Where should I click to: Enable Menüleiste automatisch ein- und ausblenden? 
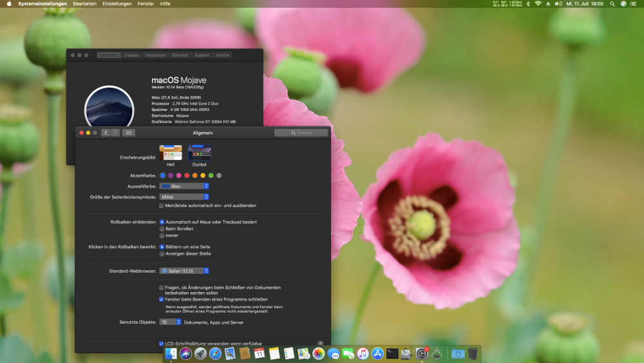162,206
